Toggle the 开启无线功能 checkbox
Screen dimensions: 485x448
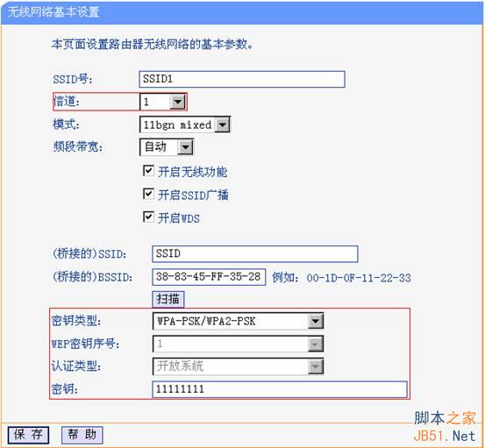tap(148, 171)
